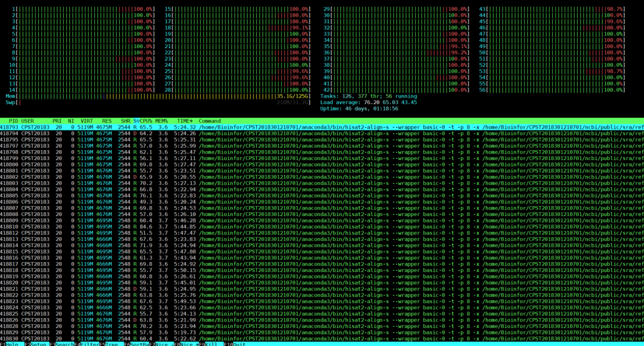Select the process row with PID 418800
The height and width of the screenshot is (346, 644).
(322, 164)
